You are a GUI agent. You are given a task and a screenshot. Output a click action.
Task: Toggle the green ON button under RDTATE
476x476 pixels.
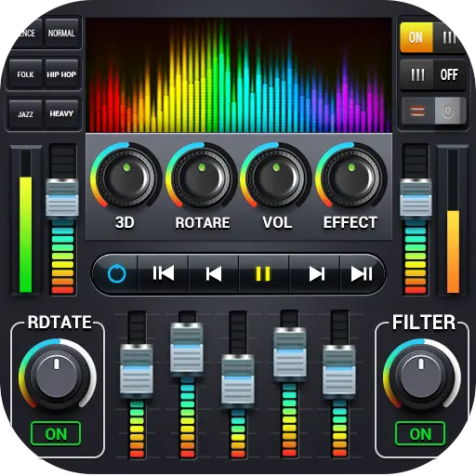pos(56,433)
